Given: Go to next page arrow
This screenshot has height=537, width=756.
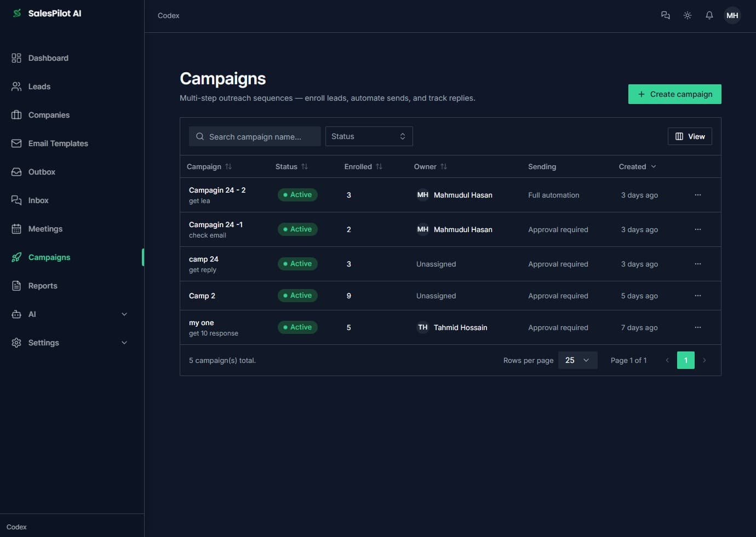Looking at the screenshot, I should [705, 360].
